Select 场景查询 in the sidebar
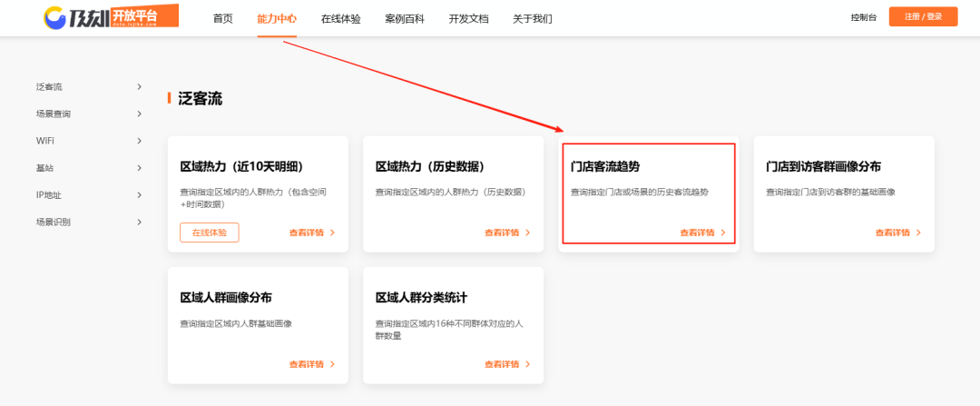 (54, 114)
